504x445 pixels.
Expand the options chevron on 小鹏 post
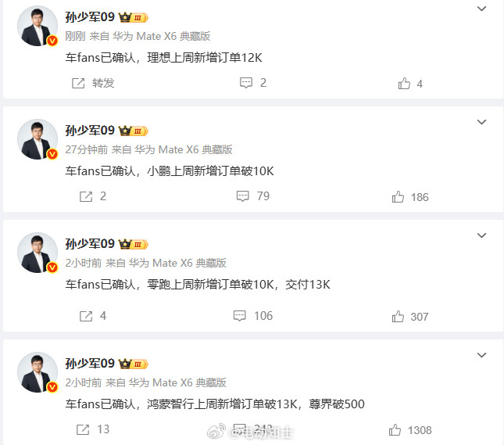pos(481,122)
